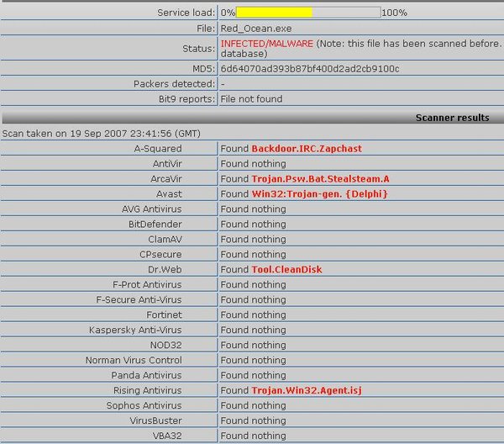
Task: Open the Trojan.Win32.Agent.isj detection
Action: tap(307, 391)
